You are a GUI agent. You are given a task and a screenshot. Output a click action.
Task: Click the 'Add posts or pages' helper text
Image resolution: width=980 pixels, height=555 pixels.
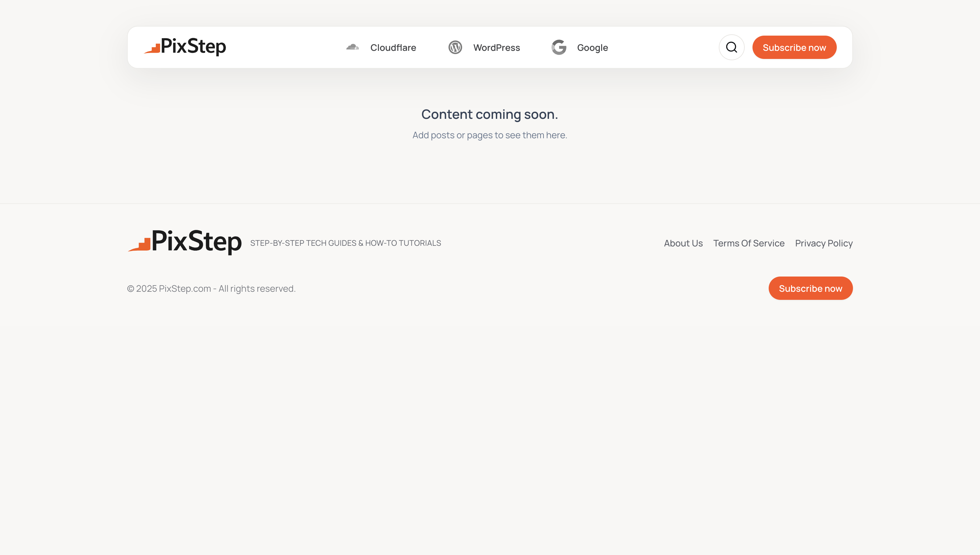[490, 135]
